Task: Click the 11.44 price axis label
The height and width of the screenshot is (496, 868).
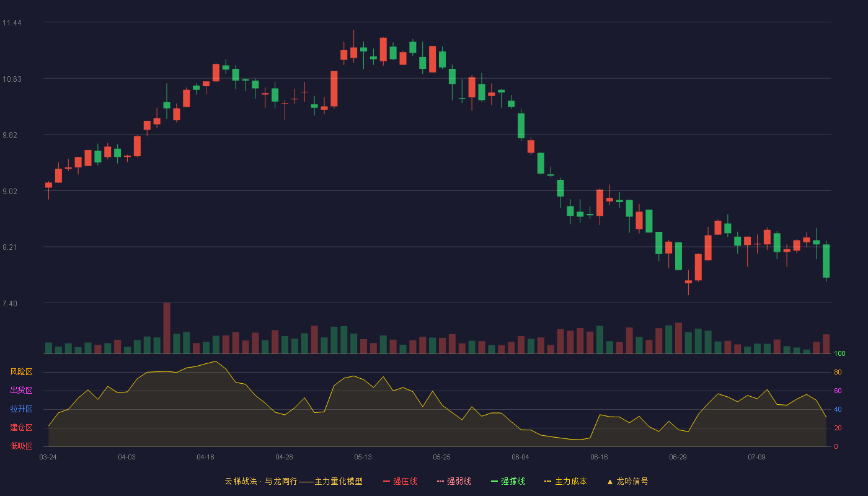Action: [x=12, y=23]
